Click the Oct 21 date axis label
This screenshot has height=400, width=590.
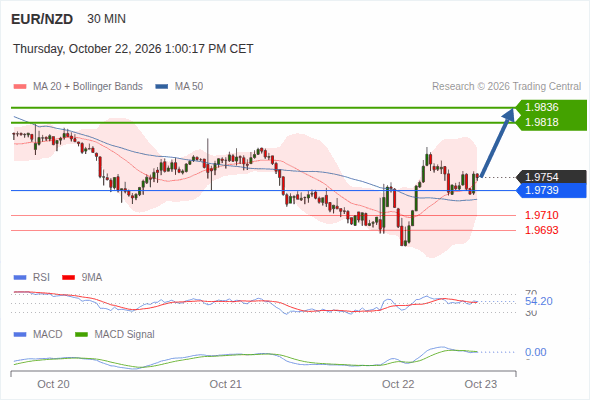[225, 384]
